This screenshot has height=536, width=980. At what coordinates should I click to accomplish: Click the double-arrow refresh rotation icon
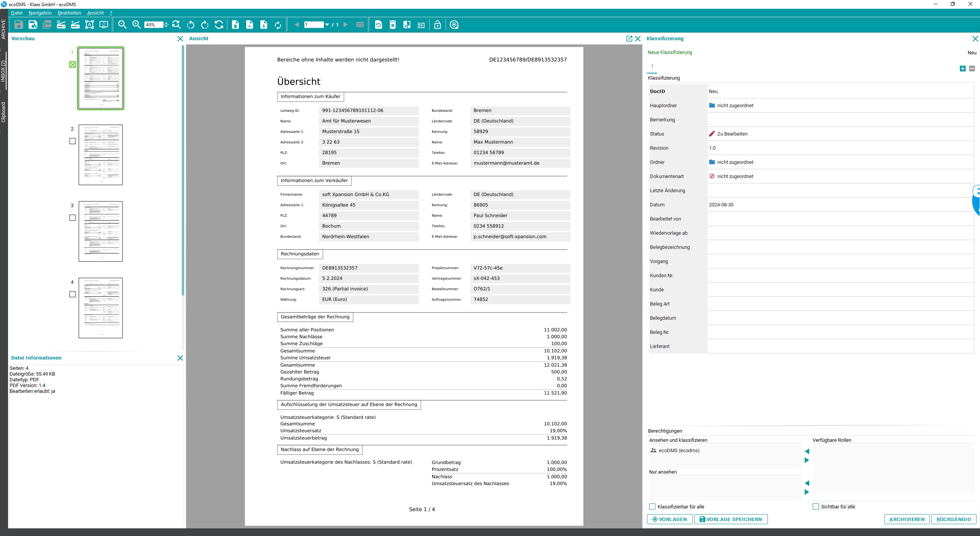click(x=219, y=25)
